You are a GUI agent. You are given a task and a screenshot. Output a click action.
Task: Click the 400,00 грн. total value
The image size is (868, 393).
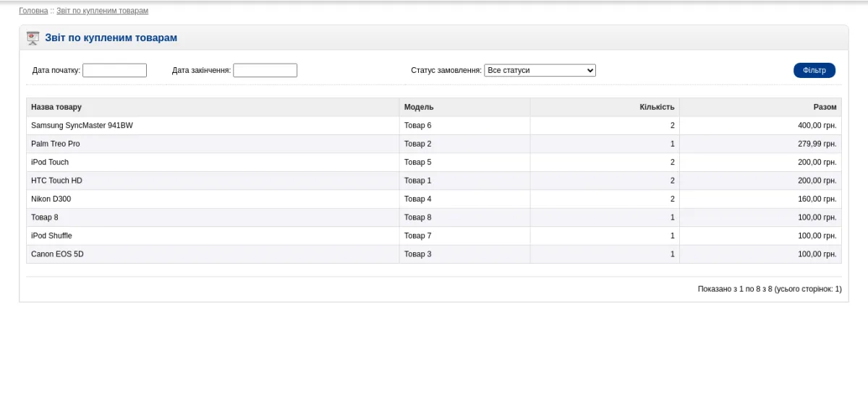pyautogui.click(x=817, y=126)
